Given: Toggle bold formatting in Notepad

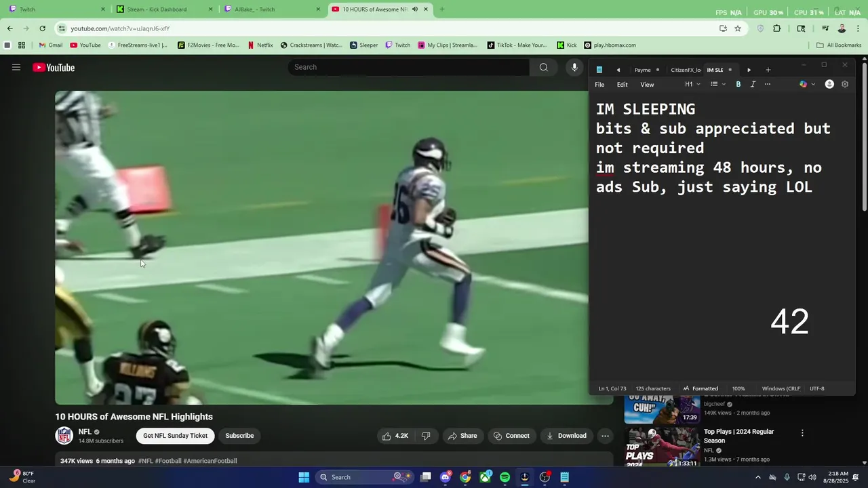Looking at the screenshot, I should click(738, 85).
